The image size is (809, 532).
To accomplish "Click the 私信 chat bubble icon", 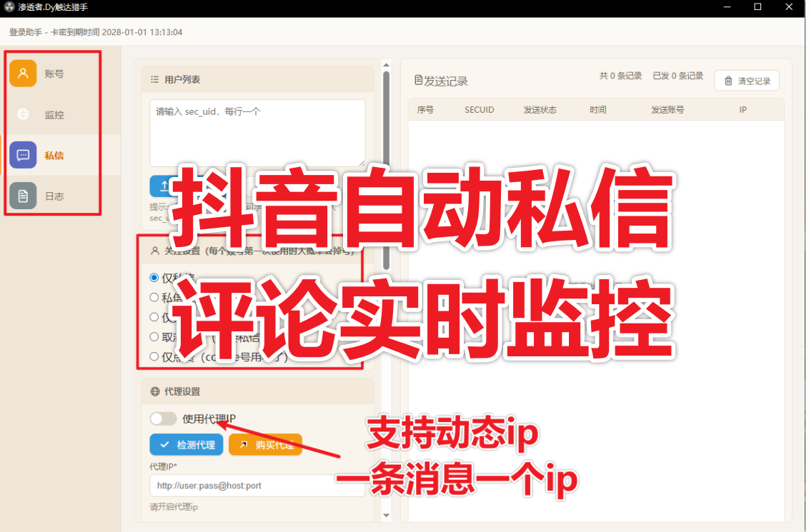I will tap(23, 155).
